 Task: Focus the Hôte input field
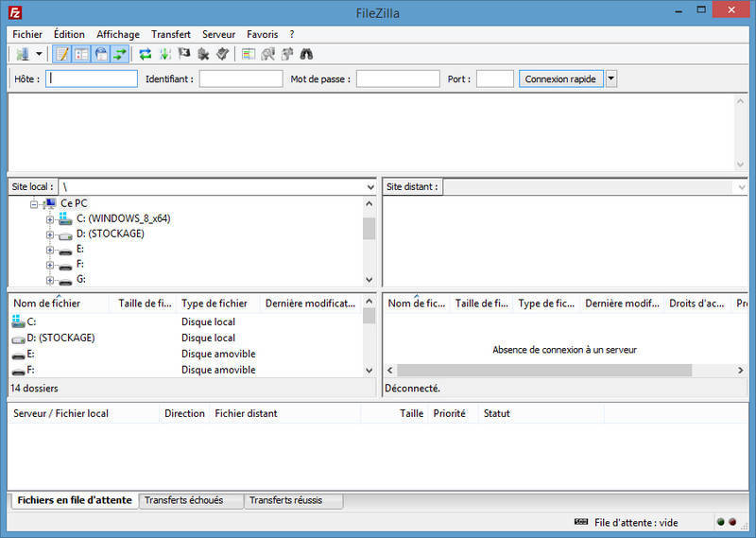pyautogui.click(x=92, y=78)
